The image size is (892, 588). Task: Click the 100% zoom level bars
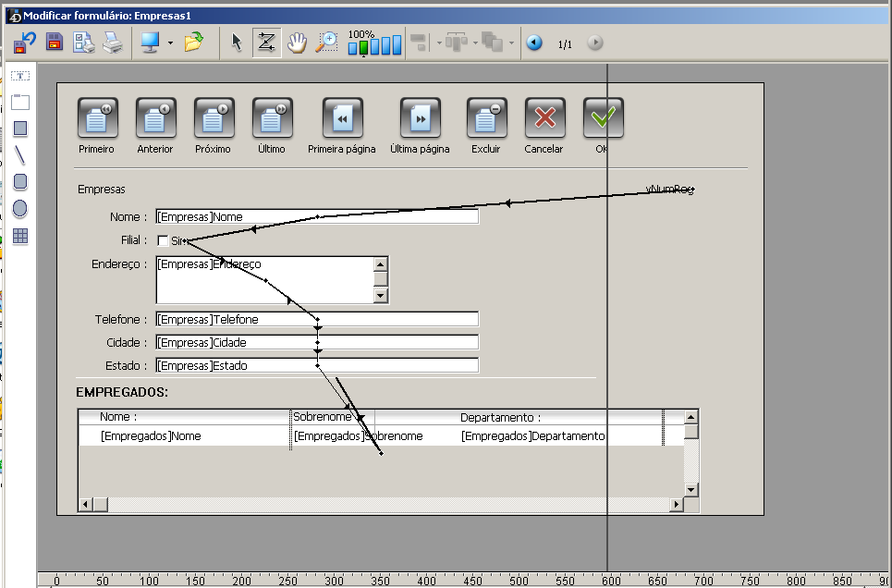point(374,44)
